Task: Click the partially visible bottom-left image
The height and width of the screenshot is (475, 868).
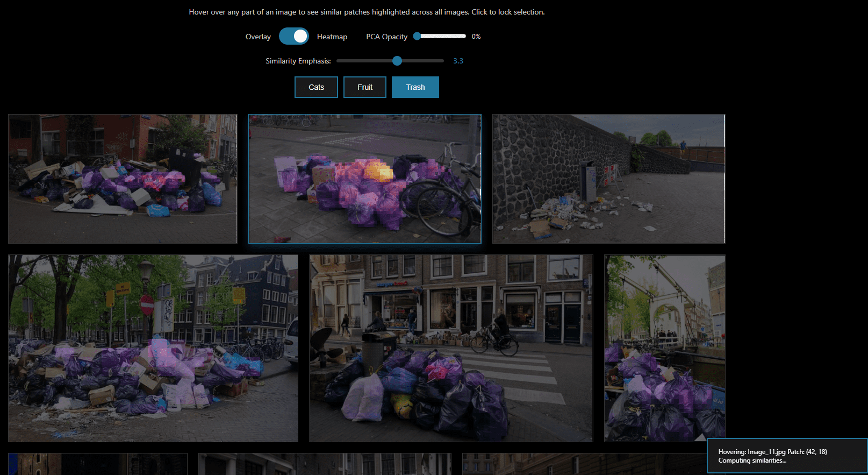Action: [x=97, y=464]
